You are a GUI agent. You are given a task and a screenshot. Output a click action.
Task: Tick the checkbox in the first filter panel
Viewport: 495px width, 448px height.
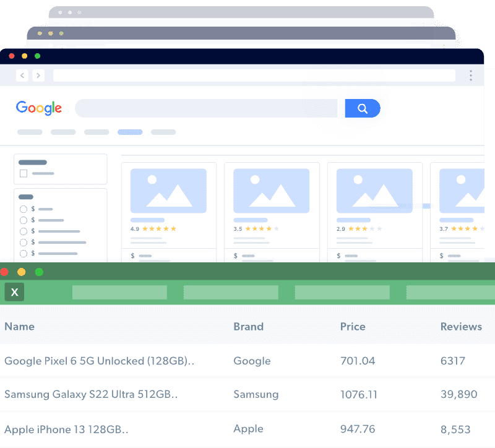pos(24,174)
